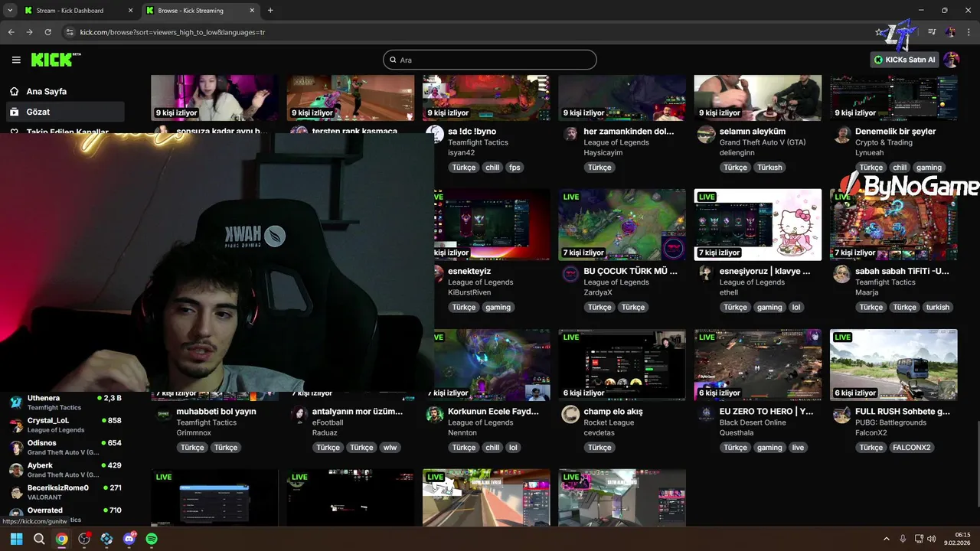Close the Stream - Kick Dashboard tab
This screenshot has width=980, height=551.
click(x=130, y=11)
